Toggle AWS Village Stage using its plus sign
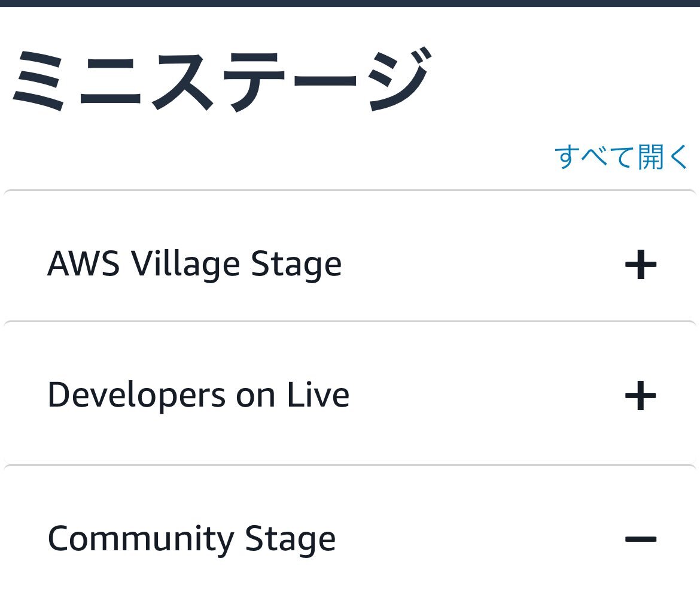Viewport: 700px width, 591px height. pyautogui.click(x=640, y=265)
